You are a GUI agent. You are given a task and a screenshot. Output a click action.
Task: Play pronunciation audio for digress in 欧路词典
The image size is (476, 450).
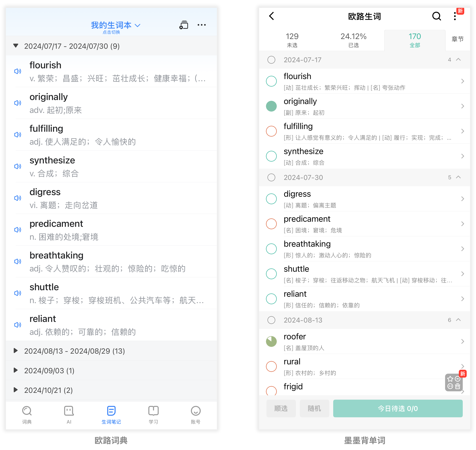tap(18, 198)
